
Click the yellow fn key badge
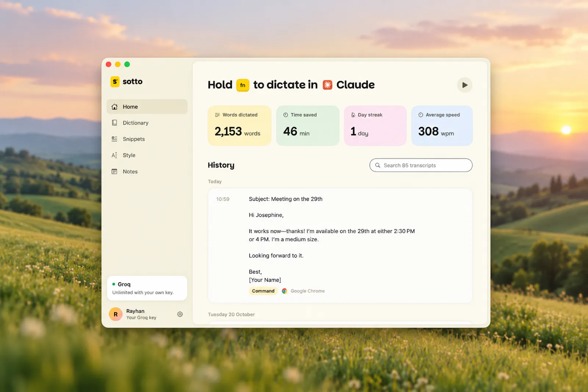(243, 85)
